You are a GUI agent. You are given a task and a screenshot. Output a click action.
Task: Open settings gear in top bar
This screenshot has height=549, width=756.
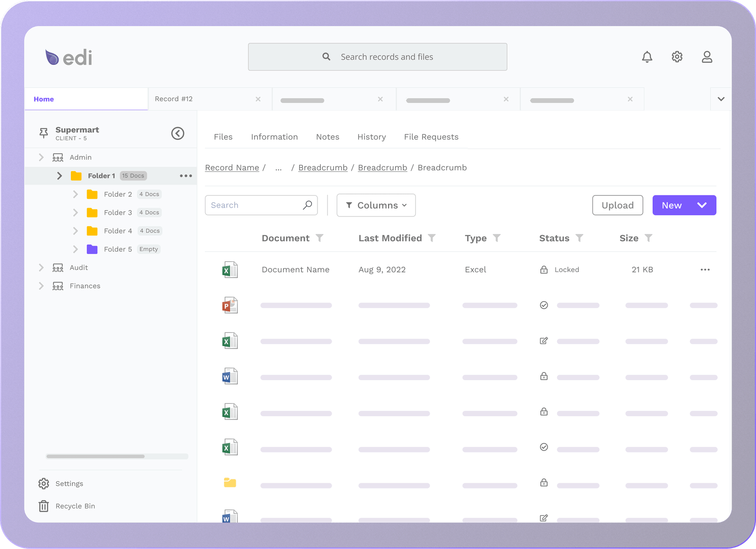click(x=677, y=57)
